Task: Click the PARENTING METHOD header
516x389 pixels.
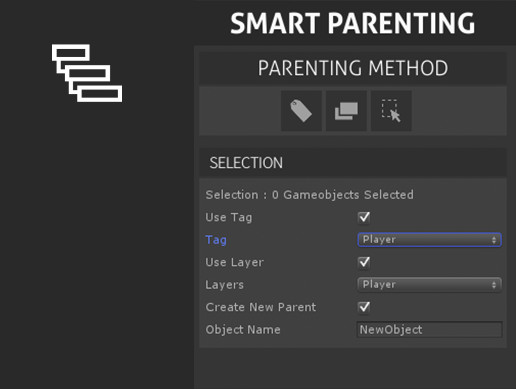Action: pos(353,68)
